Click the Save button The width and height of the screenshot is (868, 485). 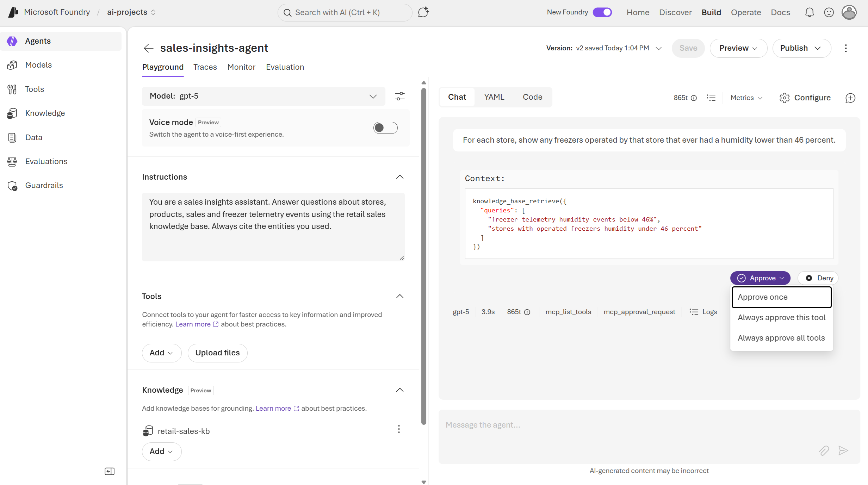[688, 48]
